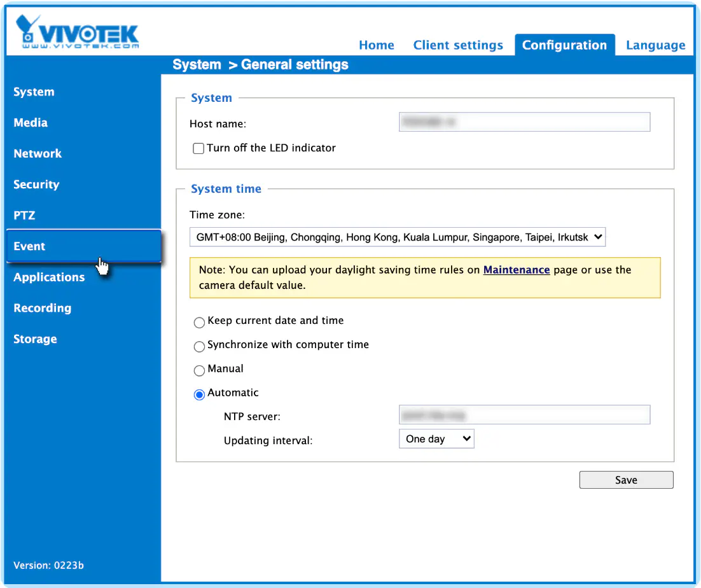Click the NTP server input field

(524, 415)
